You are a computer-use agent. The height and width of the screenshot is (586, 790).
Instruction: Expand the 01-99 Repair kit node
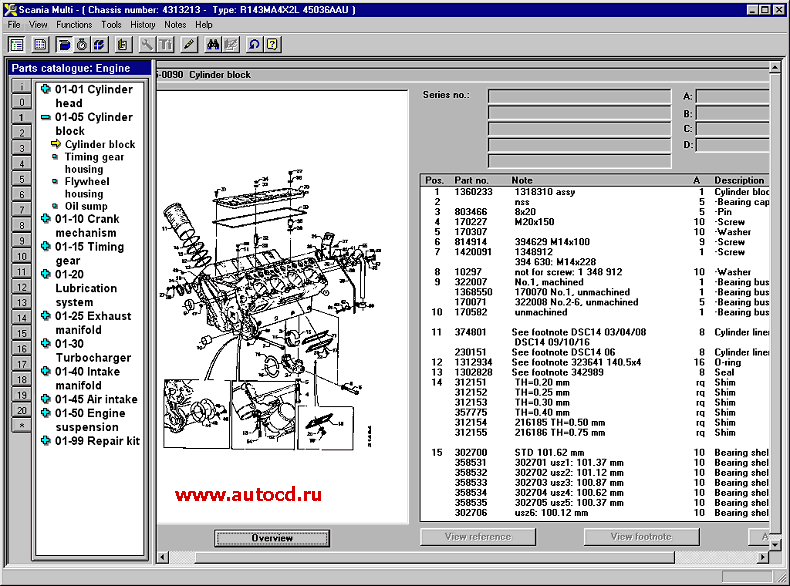pyautogui.click(x=45, y=440)
